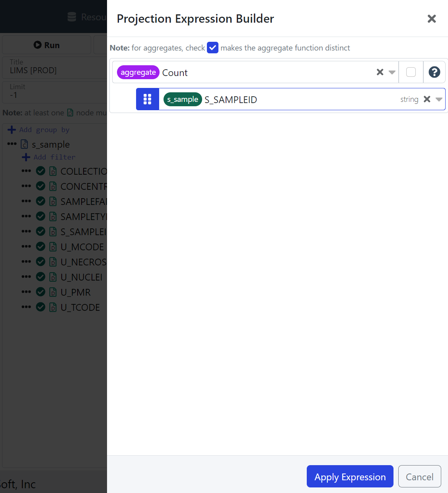The height and width of the screenshot is (493, 448).
Task: Enable distinct checkbox for Count aggregate
Action: coord(411,72)
